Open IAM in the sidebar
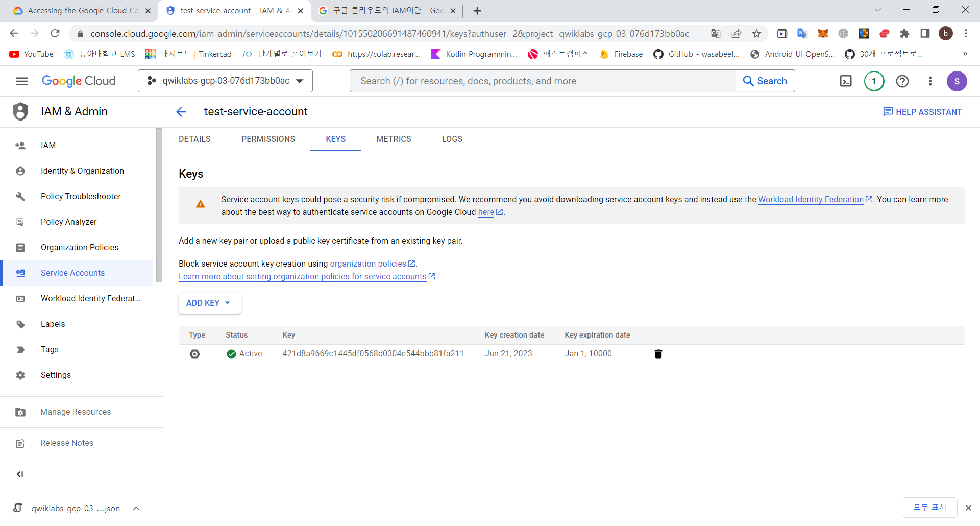980x526 pixels. coord(77,146)
